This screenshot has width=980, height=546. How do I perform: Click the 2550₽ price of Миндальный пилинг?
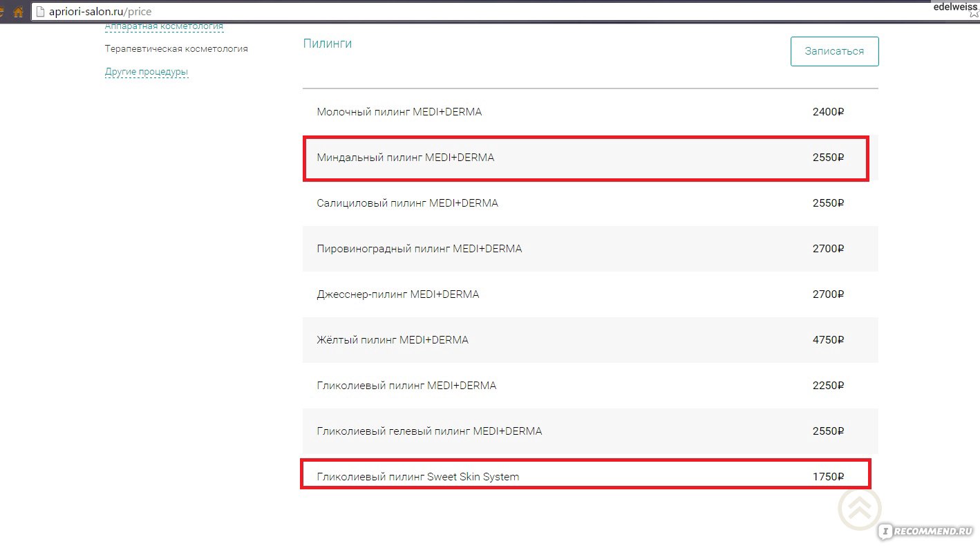click(x=829, y=158)
